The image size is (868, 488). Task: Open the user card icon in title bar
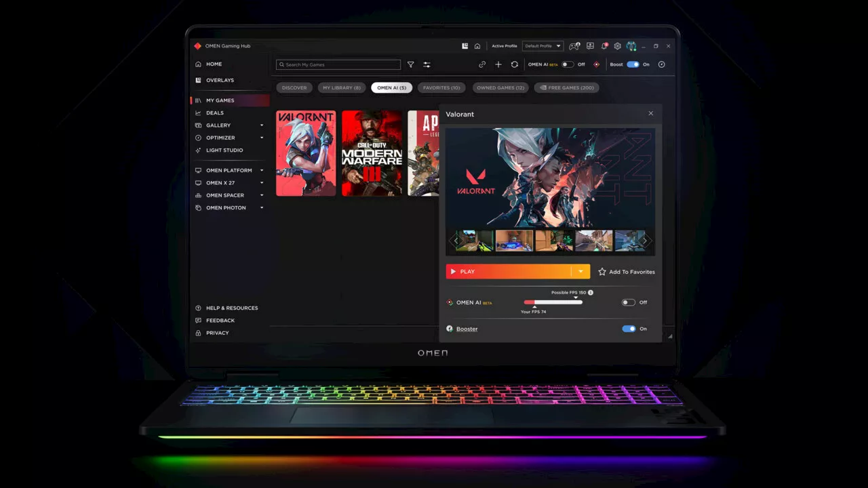click(590, 46)
